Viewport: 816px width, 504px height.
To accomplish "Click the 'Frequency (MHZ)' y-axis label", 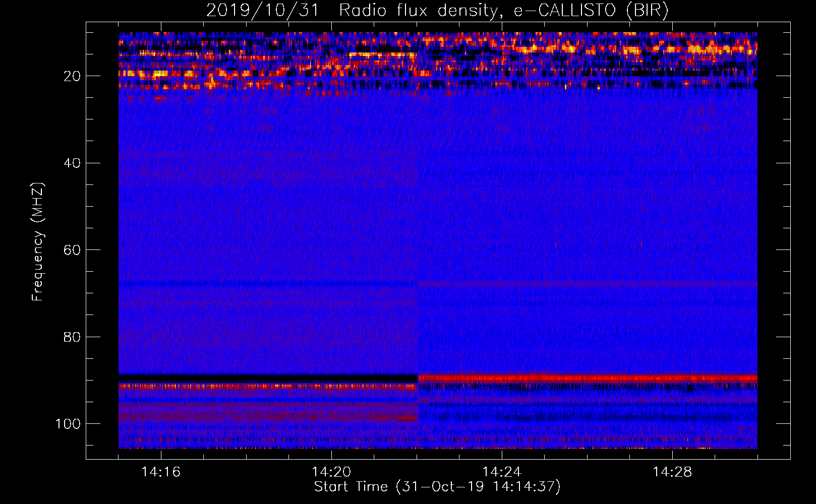I will click(x=38, y=242).
